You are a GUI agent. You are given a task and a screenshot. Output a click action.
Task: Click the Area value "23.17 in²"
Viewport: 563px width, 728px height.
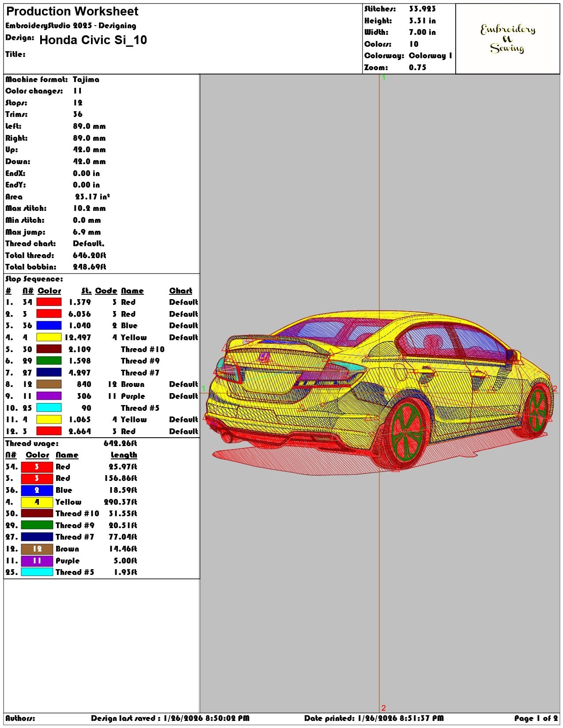coord(92,197)
